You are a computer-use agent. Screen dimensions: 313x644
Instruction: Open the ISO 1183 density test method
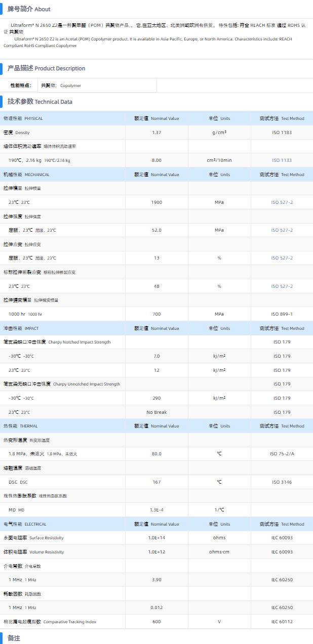point(282,133)
